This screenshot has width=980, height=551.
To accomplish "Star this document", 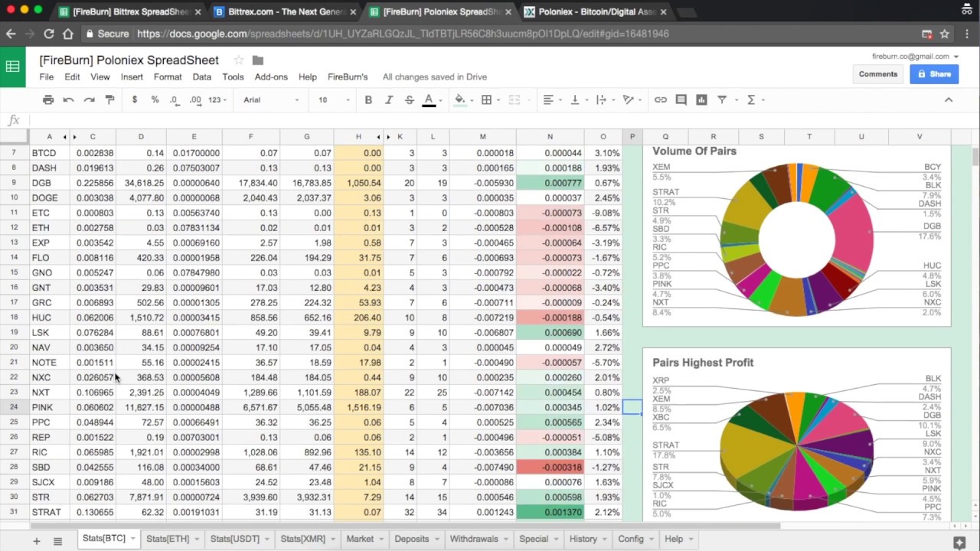I will tap(238, 60).
